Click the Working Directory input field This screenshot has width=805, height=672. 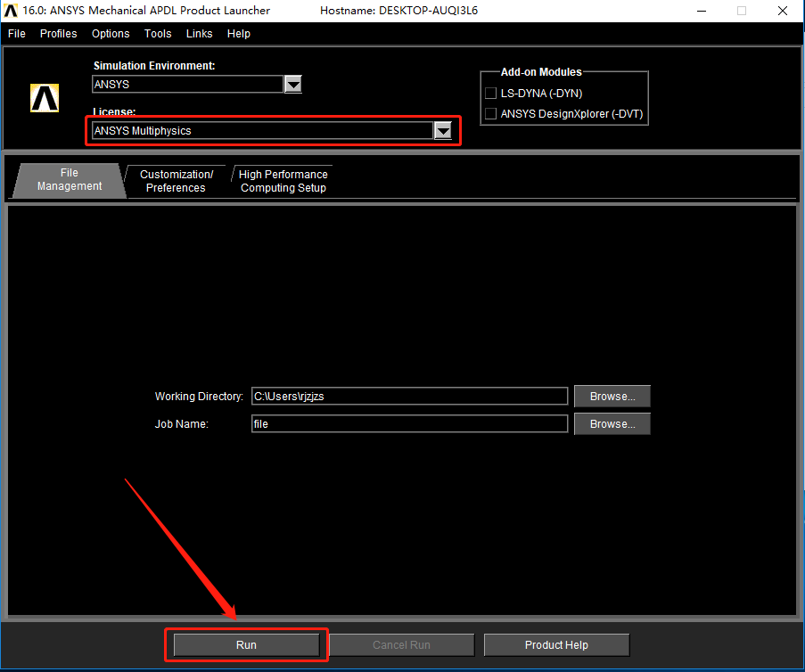click(410, 397)
